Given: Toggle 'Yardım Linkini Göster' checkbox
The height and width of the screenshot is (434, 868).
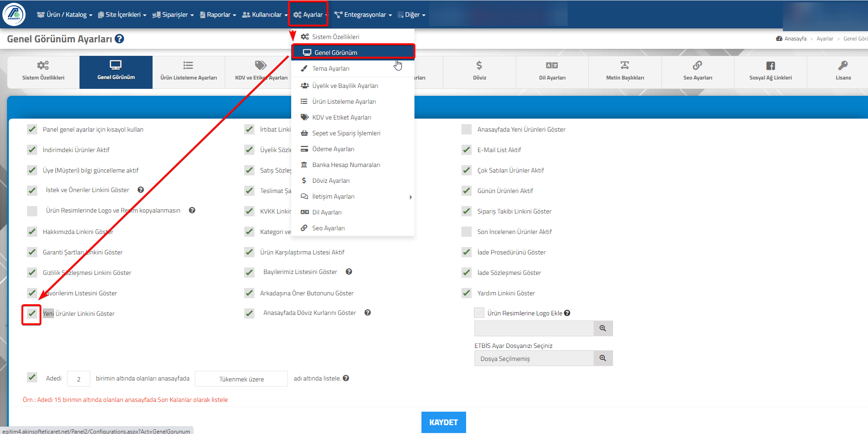Looking at the screenshot, I should [x=467, y=293].
